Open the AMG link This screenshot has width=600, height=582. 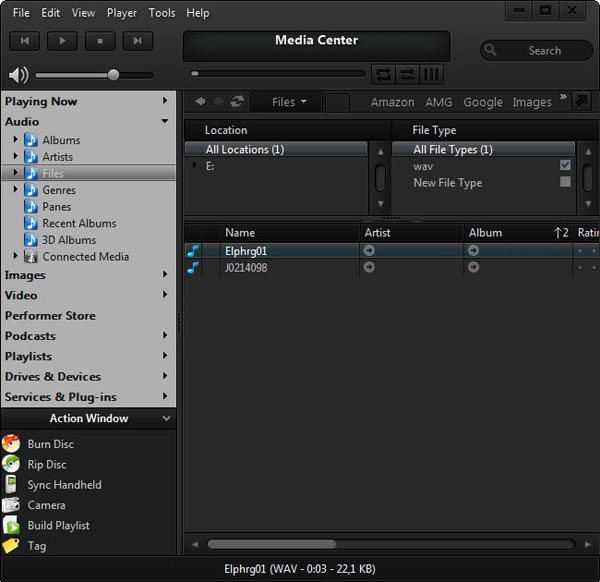[439, 102]
